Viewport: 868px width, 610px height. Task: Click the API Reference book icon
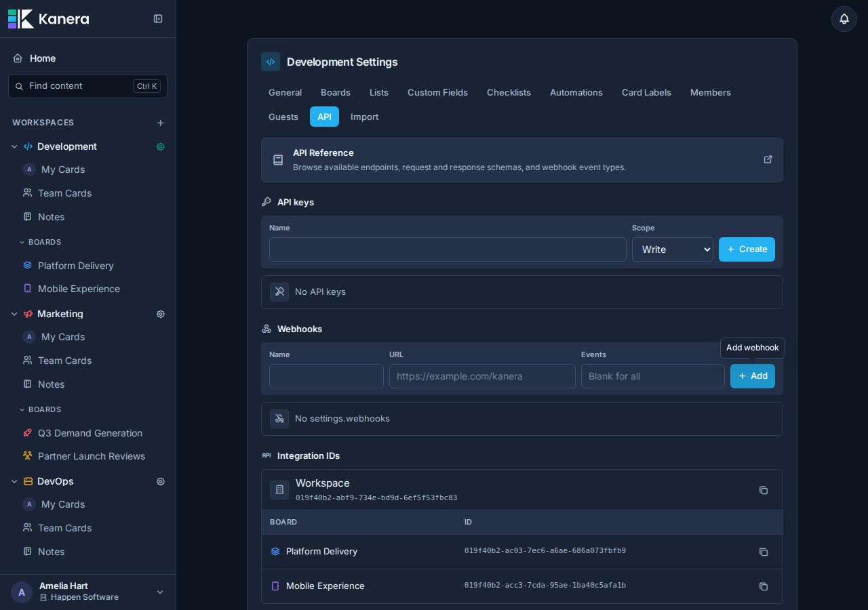click(278, 160)
